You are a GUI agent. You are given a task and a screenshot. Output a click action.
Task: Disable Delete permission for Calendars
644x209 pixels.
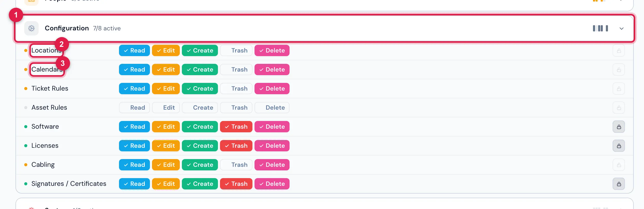click(x=272, y=69)
